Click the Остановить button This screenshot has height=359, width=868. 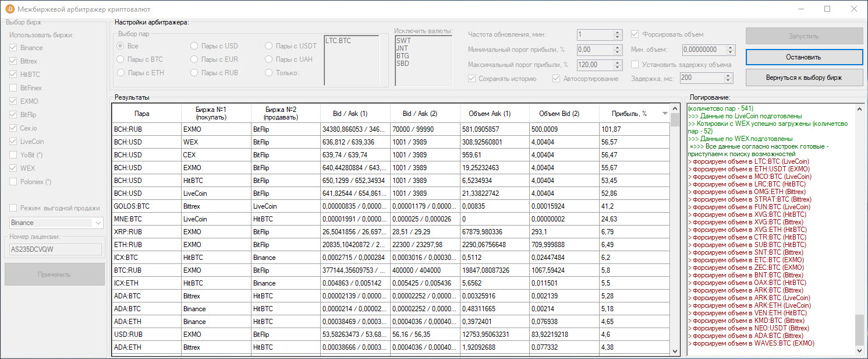tap(804, 57)
